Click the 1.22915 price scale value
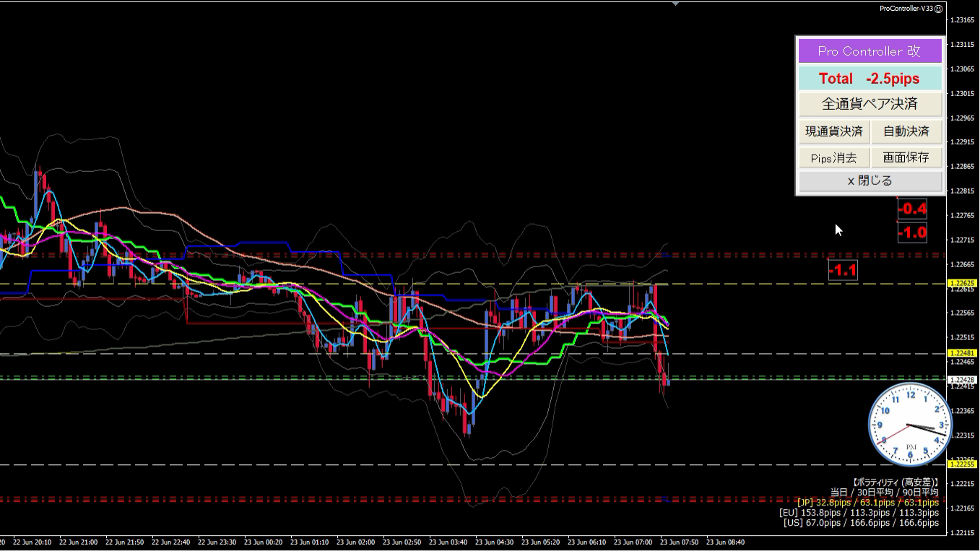Screen dimensions: 980x551 click(x=963, y=142)
